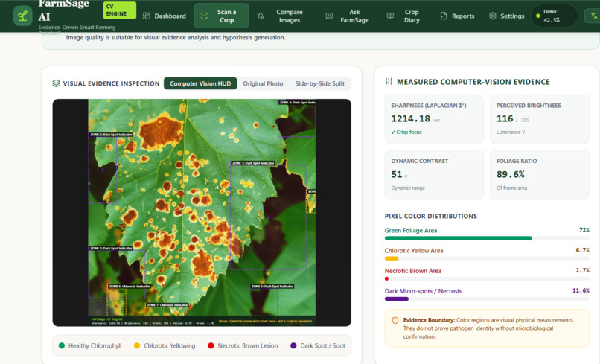The height and width of the screenshot is (364, 600).
Task: Click the image quality suitability message
Action: (176, 37)
